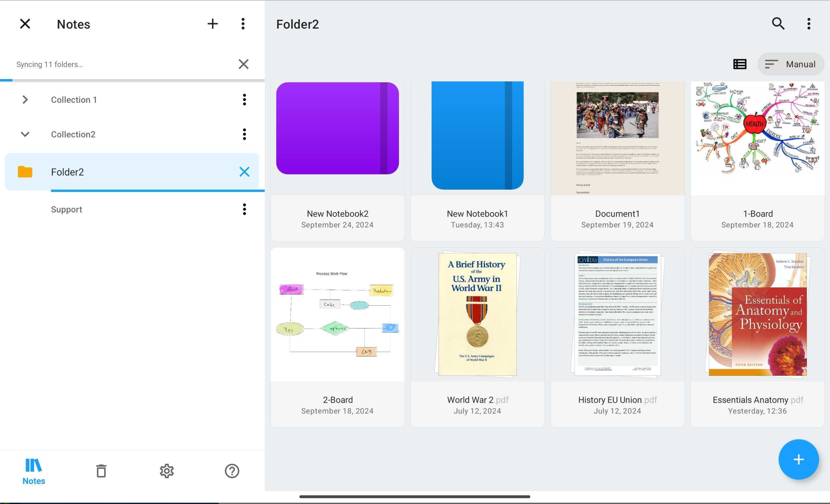Cancel the folder syncing progress
Viewport: 830px width, 504px height.
[x=243, y=64]
